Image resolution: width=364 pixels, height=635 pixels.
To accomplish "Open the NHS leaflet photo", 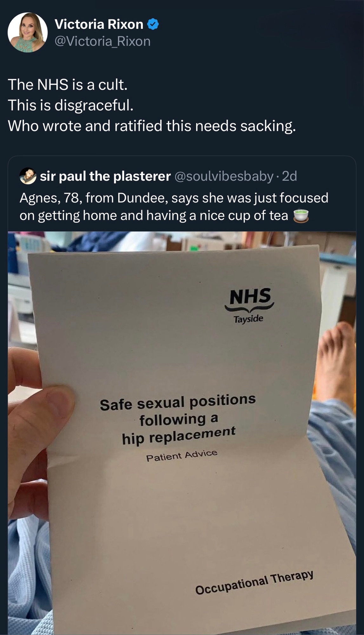I will click(x=182, y=433).
